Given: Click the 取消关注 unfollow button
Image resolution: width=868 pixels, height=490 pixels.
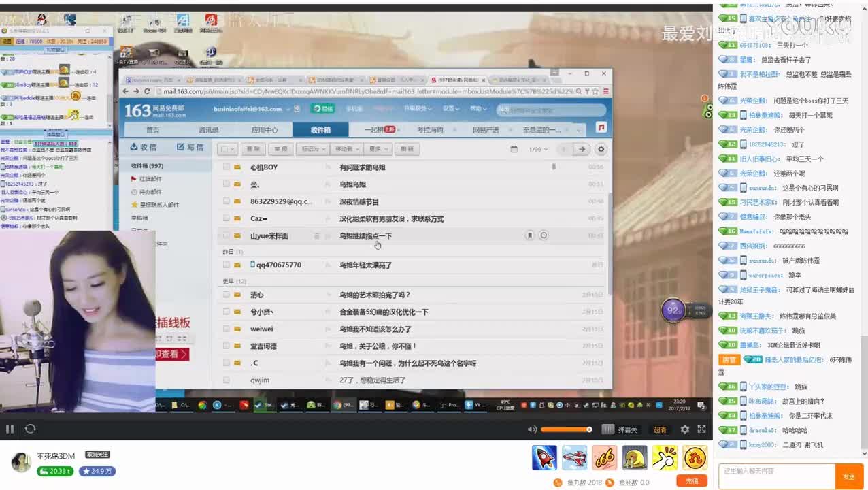Looking at the screenshot, I should click(97, 455).
